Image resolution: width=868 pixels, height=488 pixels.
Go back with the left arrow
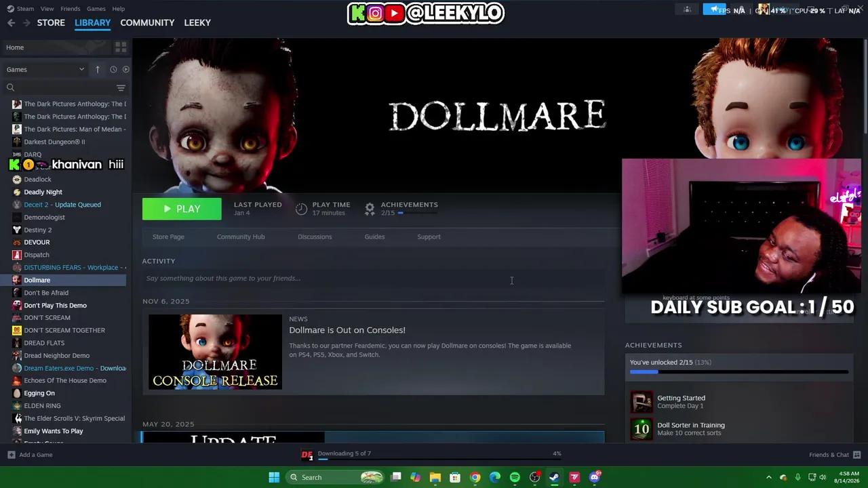coord(11,22)
